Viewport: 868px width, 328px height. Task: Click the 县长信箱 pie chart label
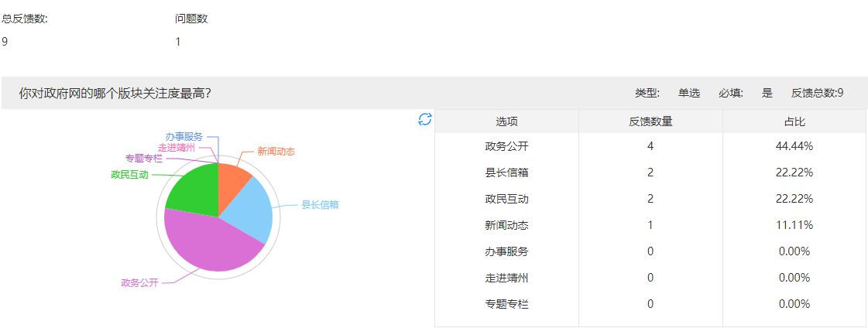[x=320, y=205]
